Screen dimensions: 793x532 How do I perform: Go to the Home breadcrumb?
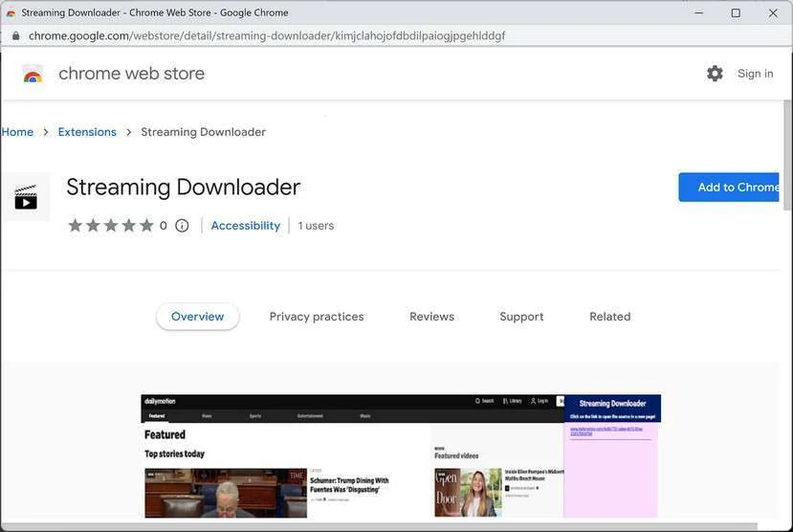pos(17,132)
